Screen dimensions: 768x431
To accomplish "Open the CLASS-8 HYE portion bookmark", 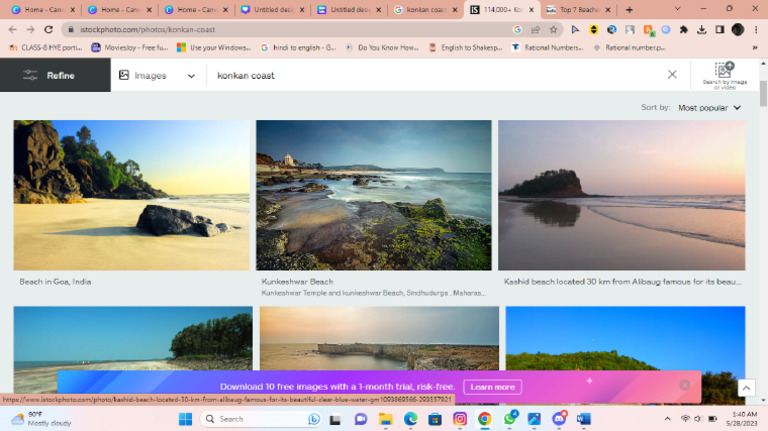I will [x=46, y=48].
